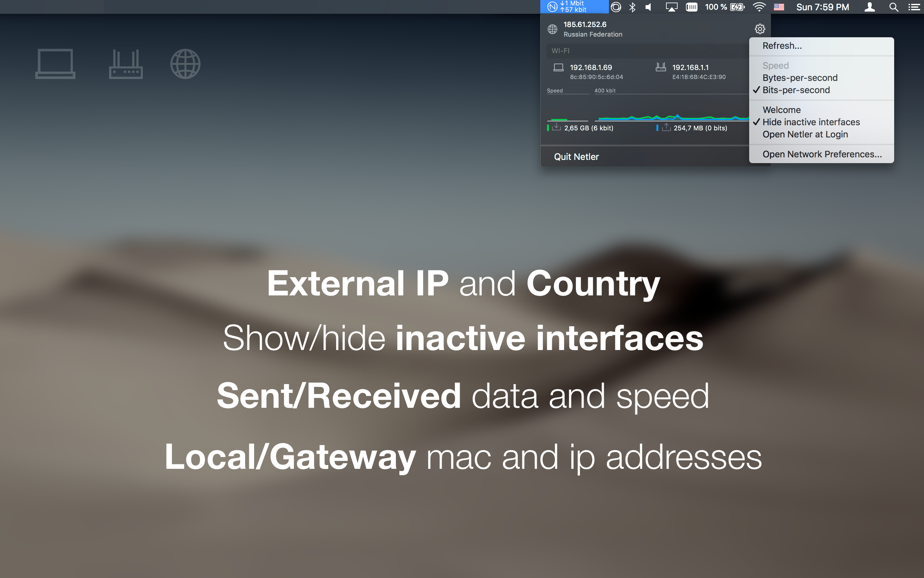
Task: Click the battery status in menu bar
Action: pos(725,7)
